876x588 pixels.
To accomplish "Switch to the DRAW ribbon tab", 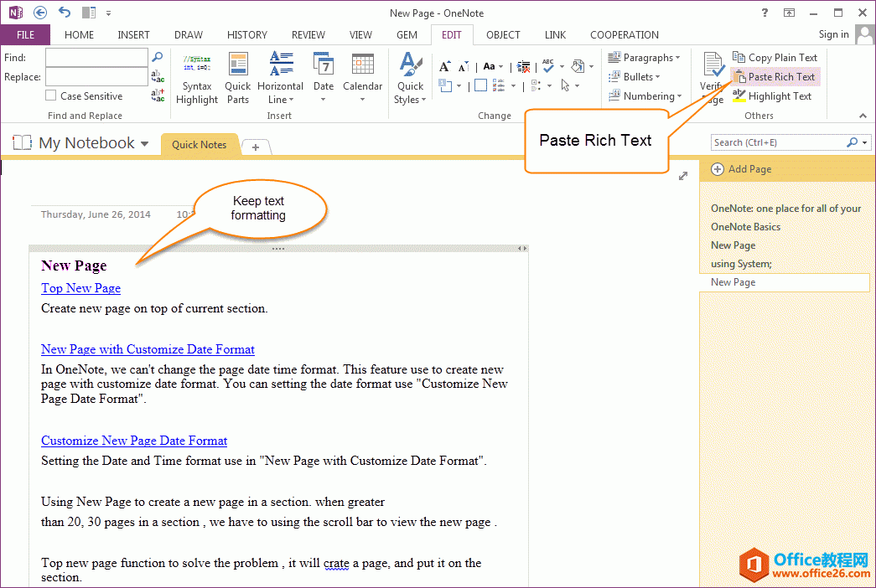I will point(189,34).
